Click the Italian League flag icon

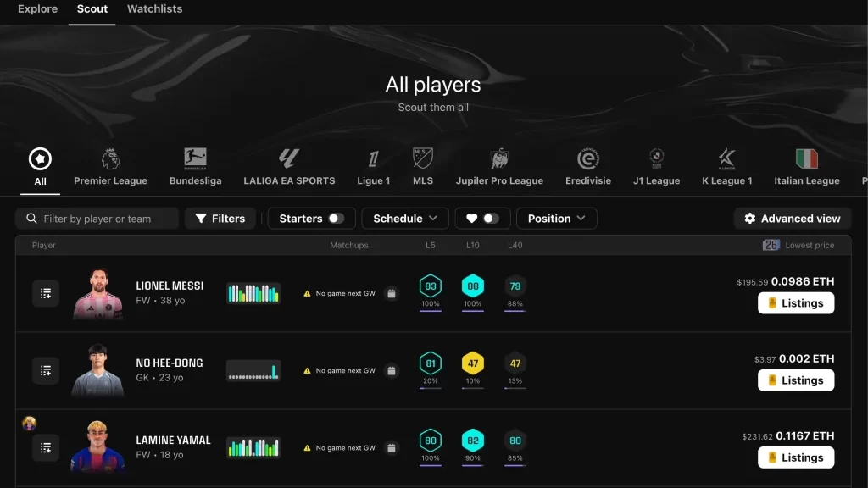point(806,158)
